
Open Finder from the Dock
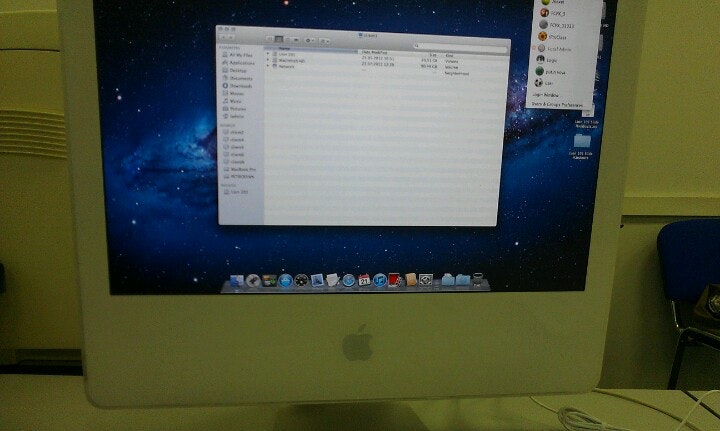click(x=236, y=282)
